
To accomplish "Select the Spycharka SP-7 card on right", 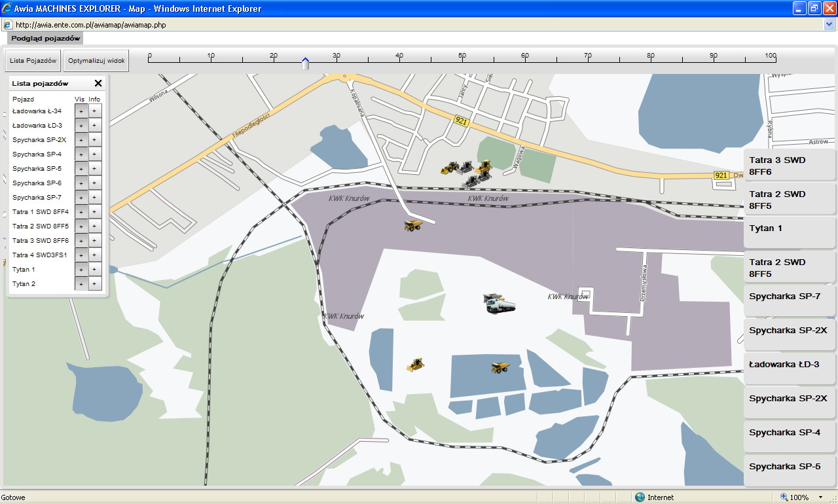I will click(790, 301).
